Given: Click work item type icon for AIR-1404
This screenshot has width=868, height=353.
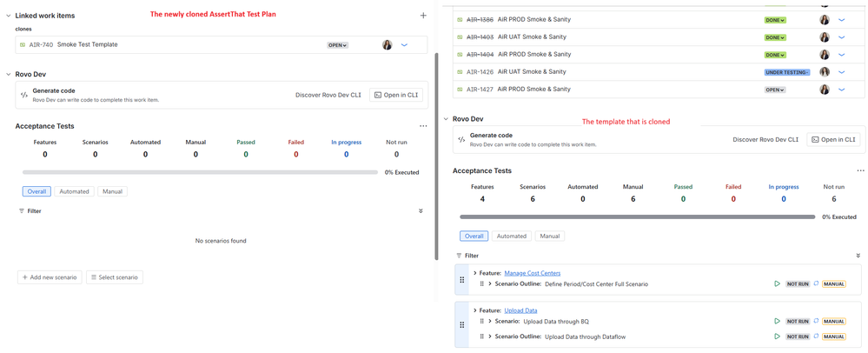Looking at the screenshot, I should click(x=460, y=54).
